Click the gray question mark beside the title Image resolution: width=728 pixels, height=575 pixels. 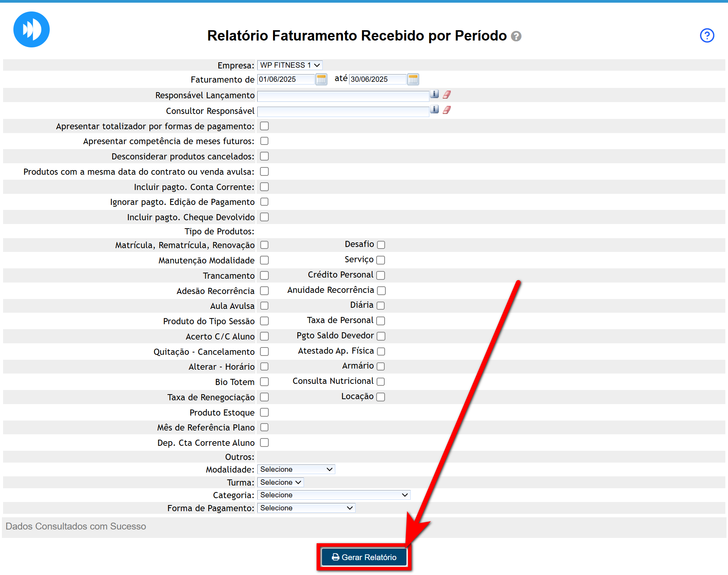pos(516,36)
